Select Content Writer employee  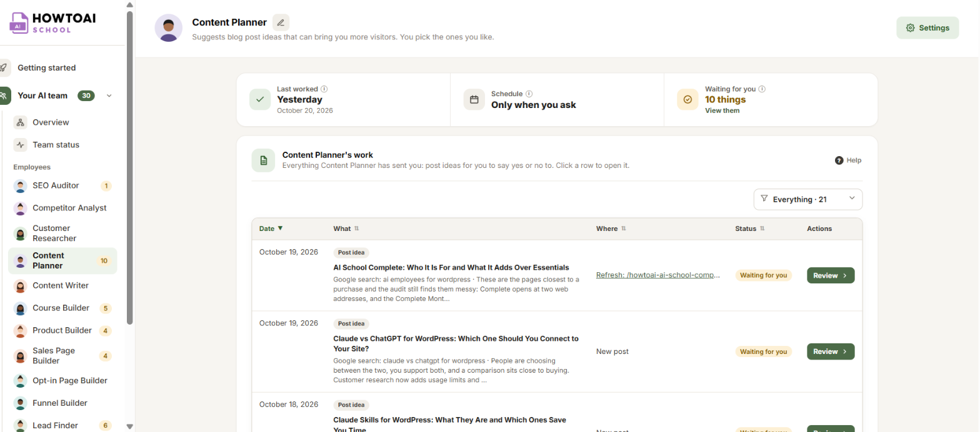(62, 285)
